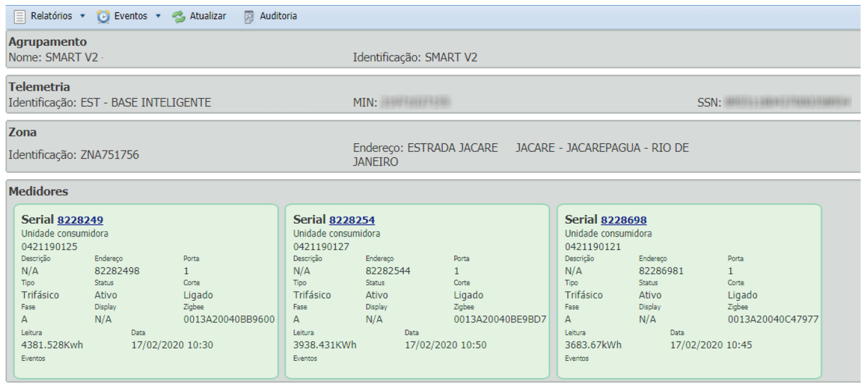Click the Relatórios document icon
Image resolution: width=868 pixels, height=386 pixels.
20,17
